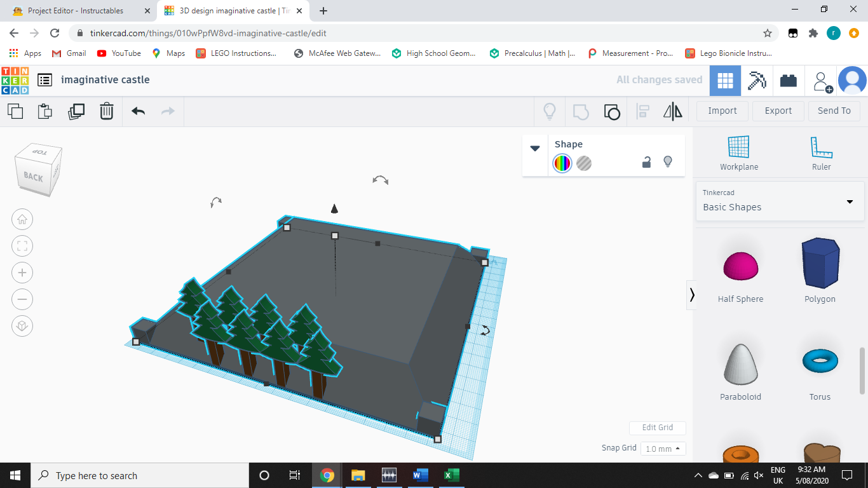Image resolution: width=868 pixels, height=488 pixels.
Task: Zoom in with the plus icon
Action: 22,273
